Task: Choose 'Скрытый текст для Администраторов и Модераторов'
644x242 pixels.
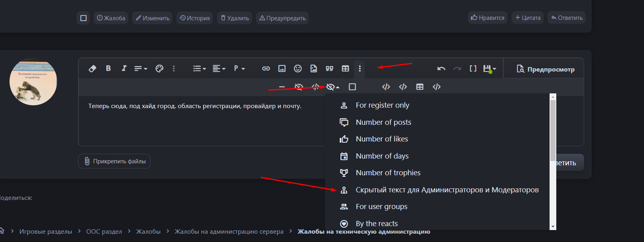Action: [x=447, y=190]
